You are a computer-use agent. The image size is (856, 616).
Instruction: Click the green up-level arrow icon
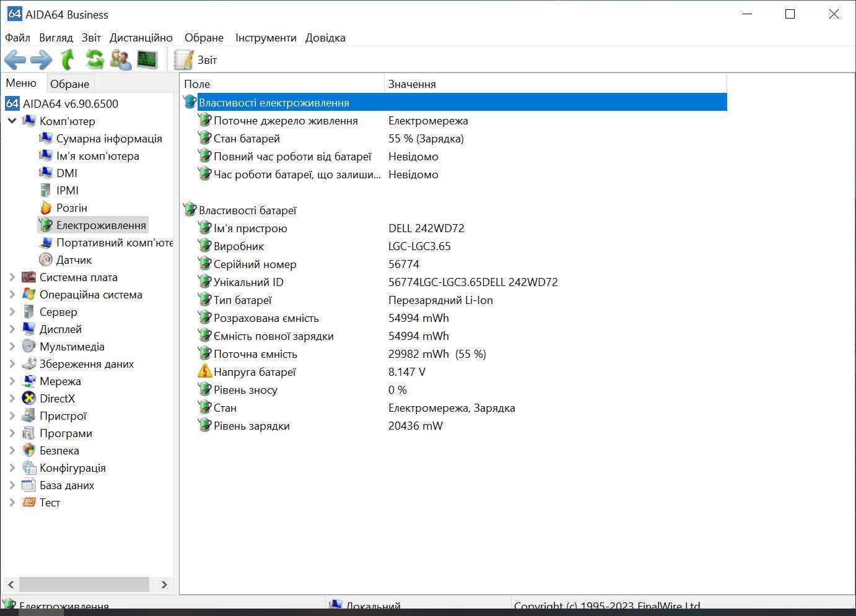(68, 59)
